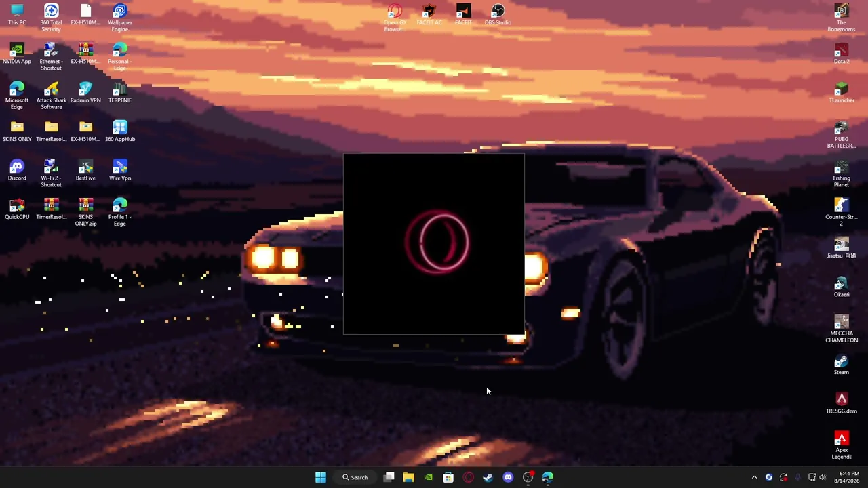Image resolution: width=868 pixels, height=488 pixels.
Task: Click the Jisatsu desktop icon
Action: click(x=842, y=247)
